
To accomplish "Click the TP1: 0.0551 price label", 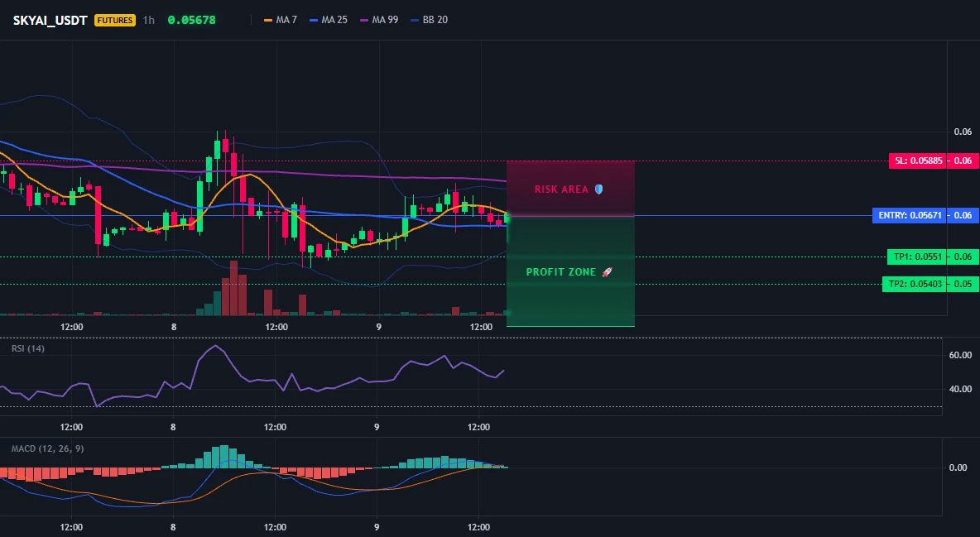I will 917,257.
